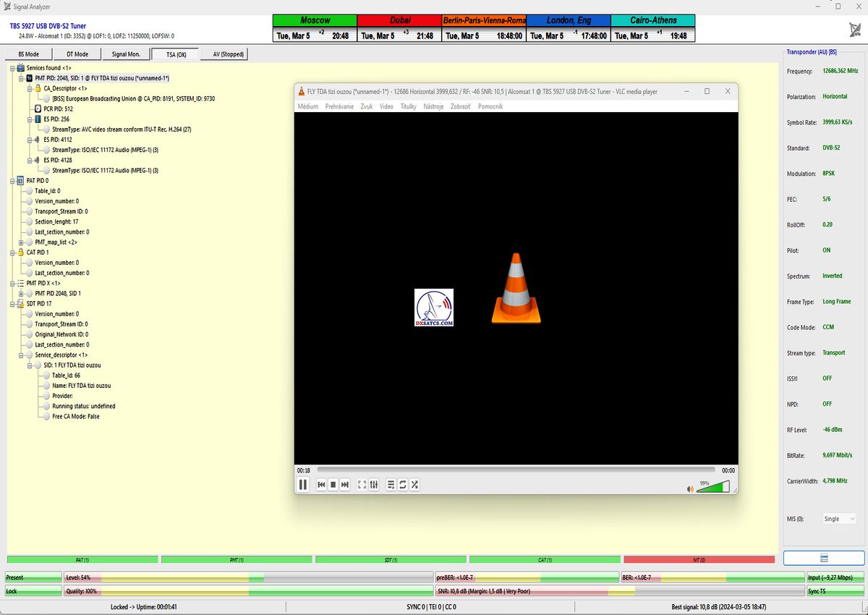Open the MIS Single dropdown
This screenshot has height=615, width=868.
coord(839,519)
